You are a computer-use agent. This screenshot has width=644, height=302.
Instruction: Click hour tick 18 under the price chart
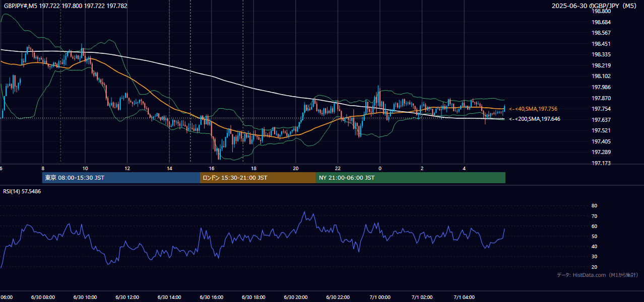(253, 168)
